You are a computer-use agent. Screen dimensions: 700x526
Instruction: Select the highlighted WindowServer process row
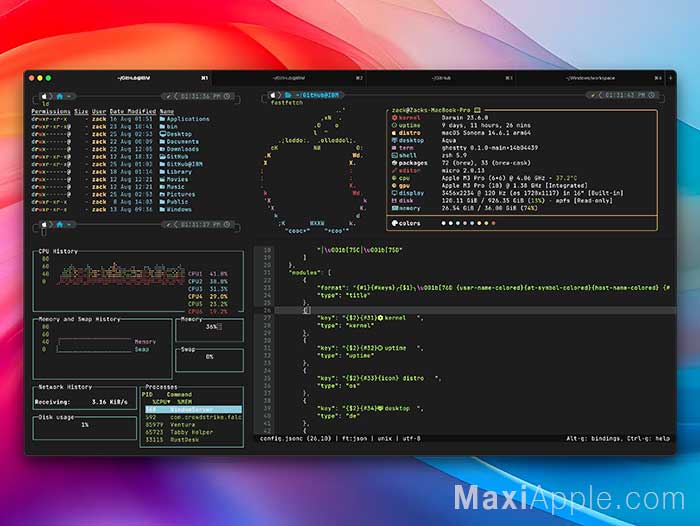pyautogui.click(x=193, y=409)
